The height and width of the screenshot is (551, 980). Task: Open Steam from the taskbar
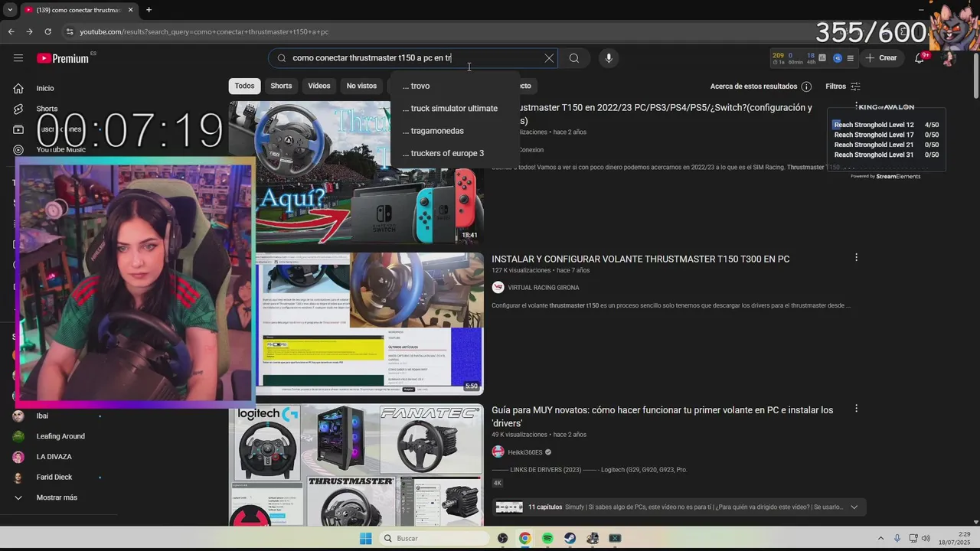(570, 538)
